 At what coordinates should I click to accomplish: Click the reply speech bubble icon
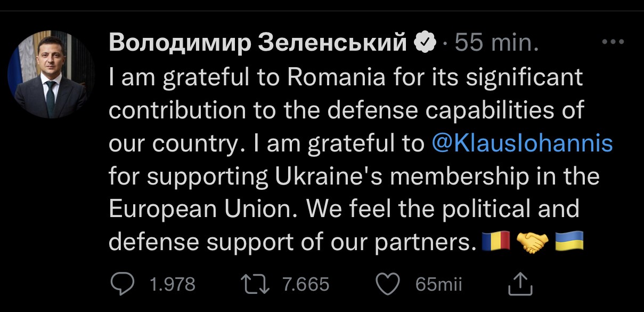pyautogui.click(x=123, y=284)
